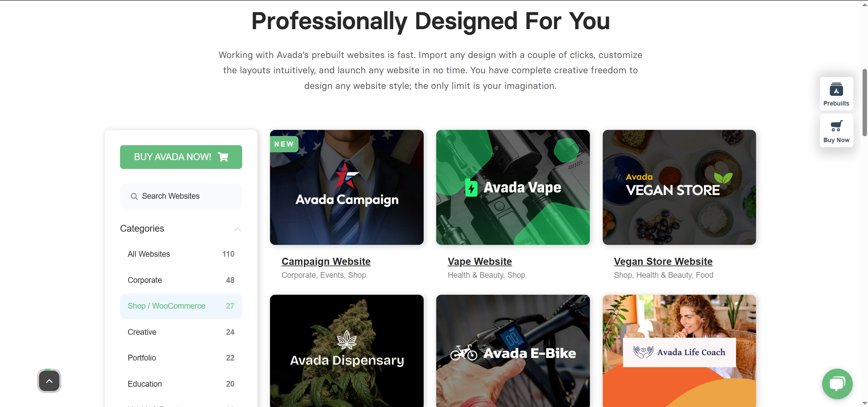Collapse the Categories section chevron
The height and width of the screenshot is (407, 868).
click(x=237, y=229)
